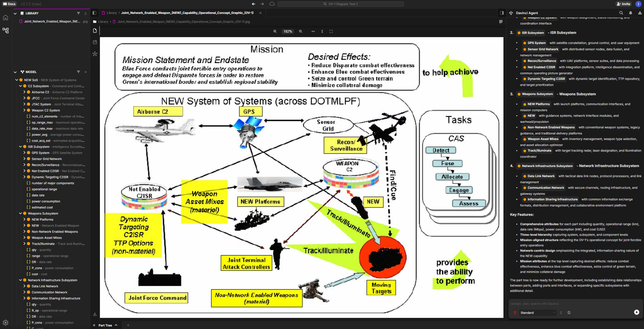The height and width of the screenshot is (329, 644).
Task: Toggle the right sidebar panel icon
Action: (502, 13)
